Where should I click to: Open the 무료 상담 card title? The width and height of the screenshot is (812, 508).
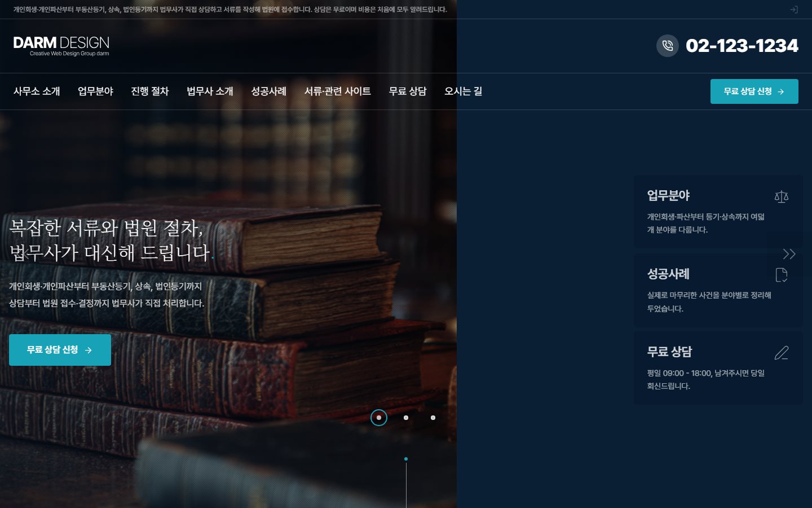pos(669,352)
